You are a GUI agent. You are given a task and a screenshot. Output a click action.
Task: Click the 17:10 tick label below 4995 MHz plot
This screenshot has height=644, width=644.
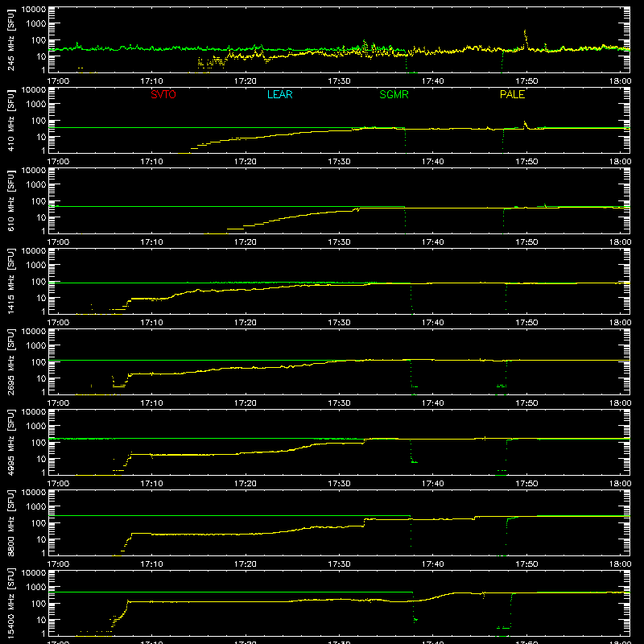pos(151,484)
